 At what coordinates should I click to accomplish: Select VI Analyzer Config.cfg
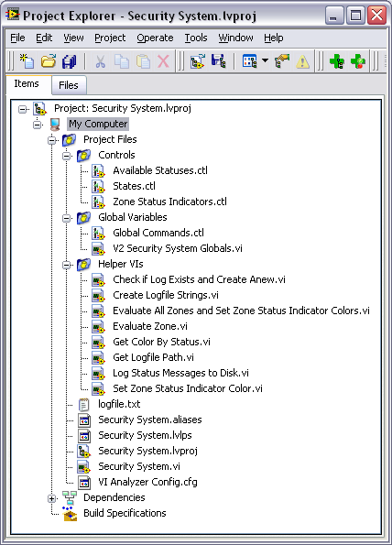(x=147, y=482)
